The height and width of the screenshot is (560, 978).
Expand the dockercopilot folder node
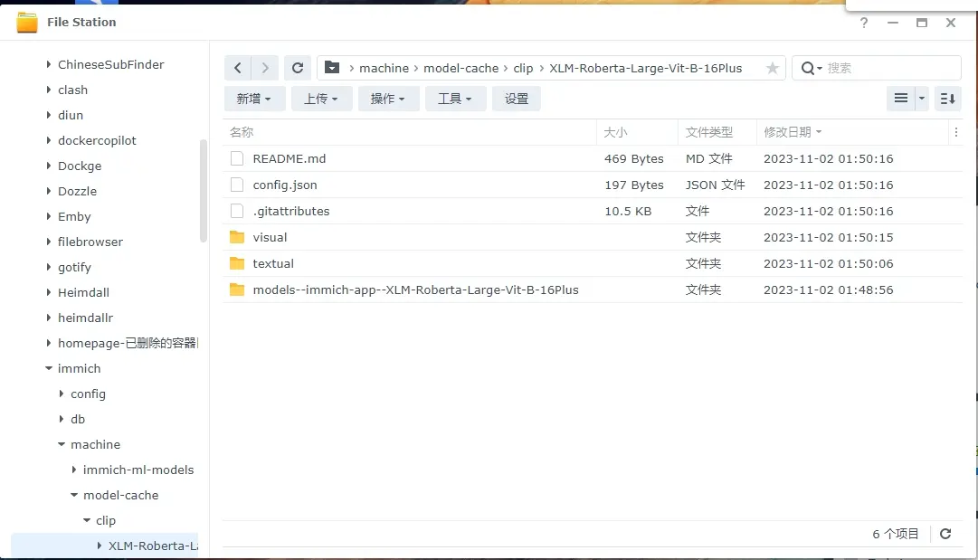pyautogui.click(x=49, y=140)
